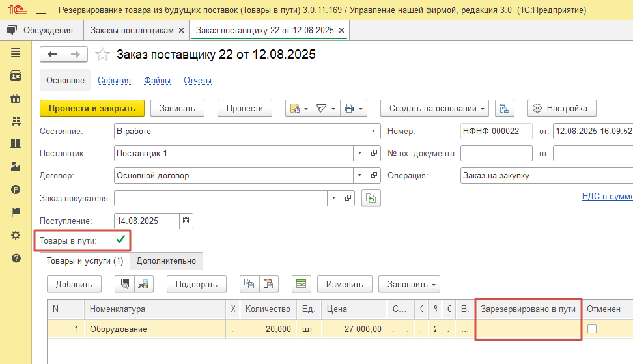Open the НДС в сумме link
The image size is (633, 364).
pyautogui.click(x=607, y=197)
